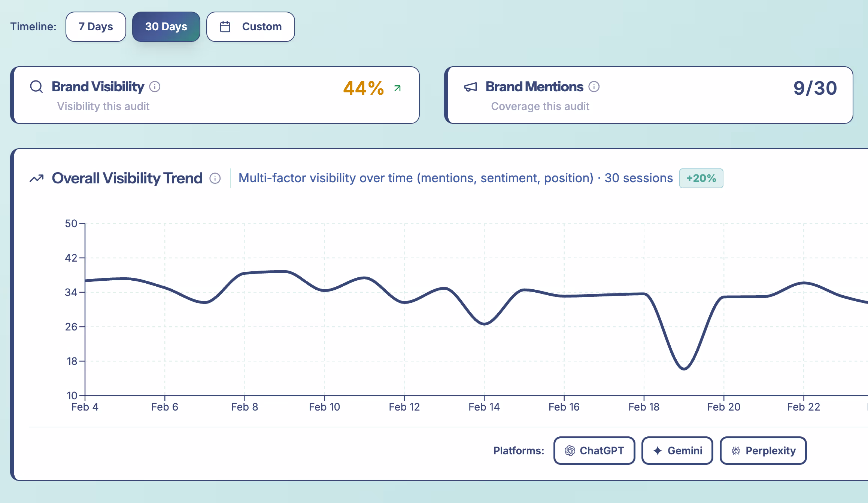Click the ChatGPT logo icon in Platforms
Image resolution: width=868 pixels, height=503 pixels.
point(570,451)
